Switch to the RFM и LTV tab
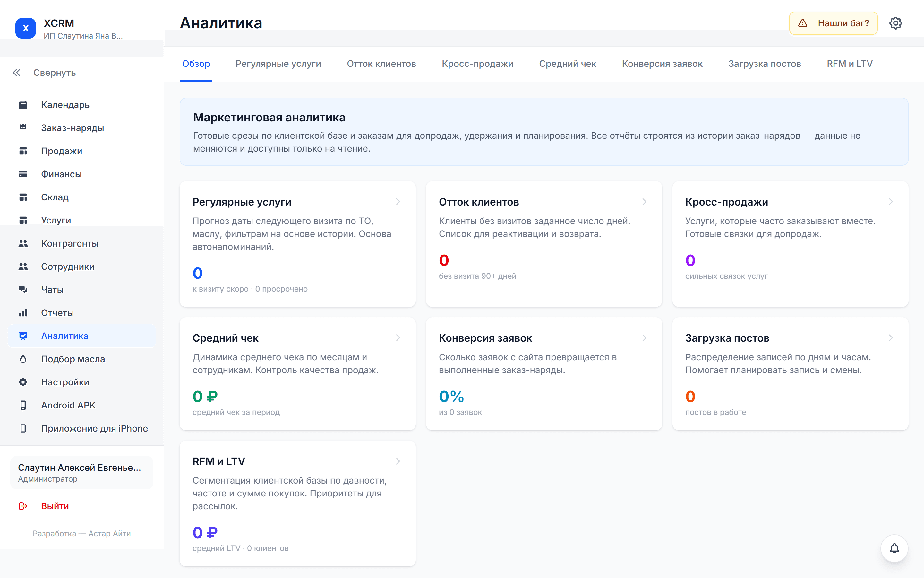Image resolution: width=924 pixels, height=578 pixels. 850,64
